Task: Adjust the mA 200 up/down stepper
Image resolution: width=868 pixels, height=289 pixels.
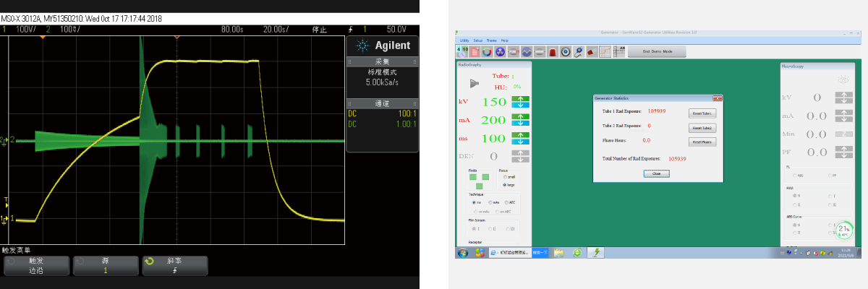Action: 521,120
